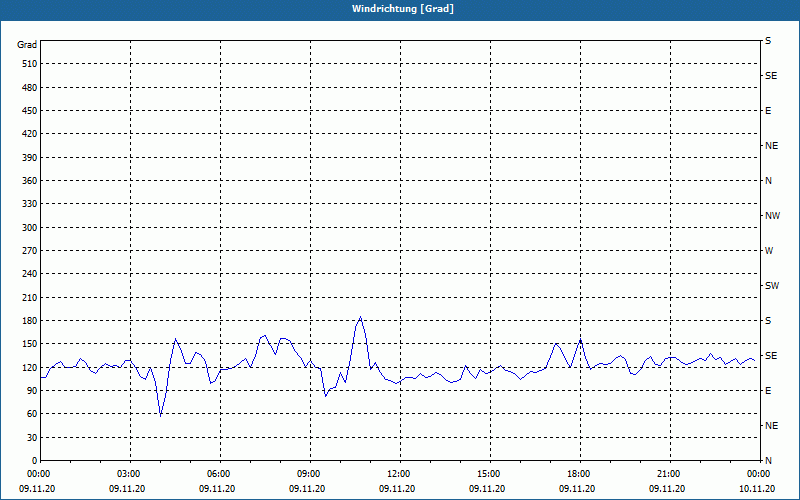Click the 18:00 time label
The image size is (800, 500).
(577, 474)
